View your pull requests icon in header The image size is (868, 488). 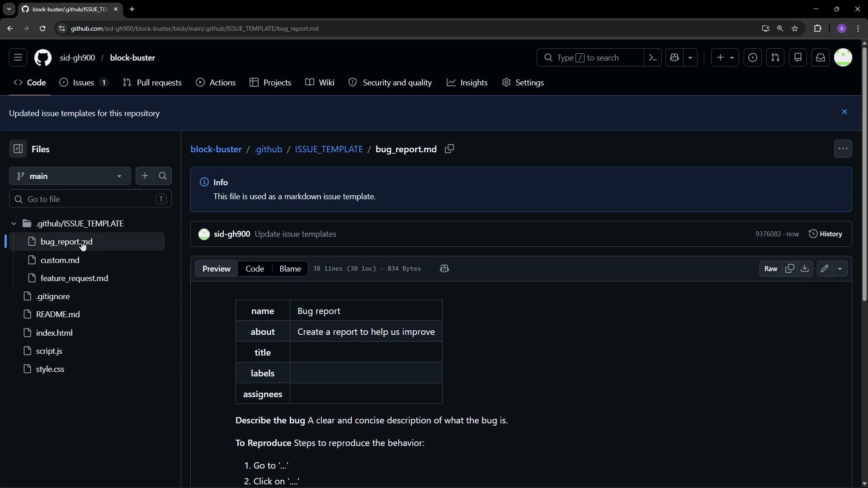(775, 58)
